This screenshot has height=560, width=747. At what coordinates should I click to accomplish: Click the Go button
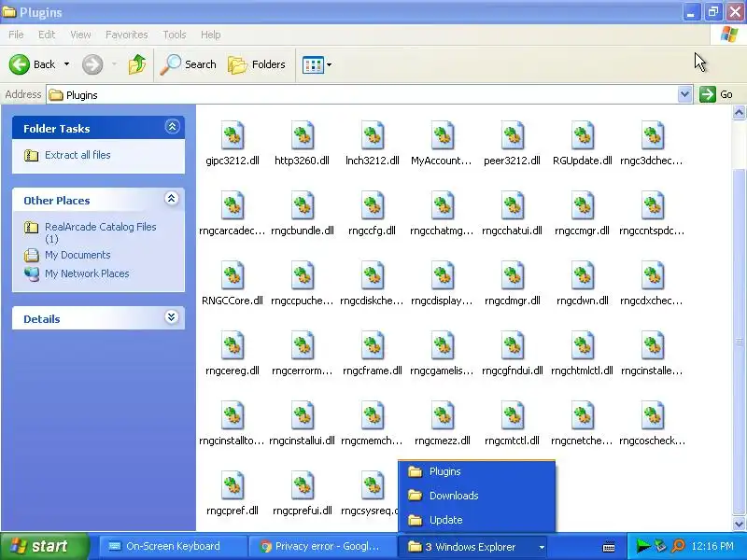tap(716, 94)
